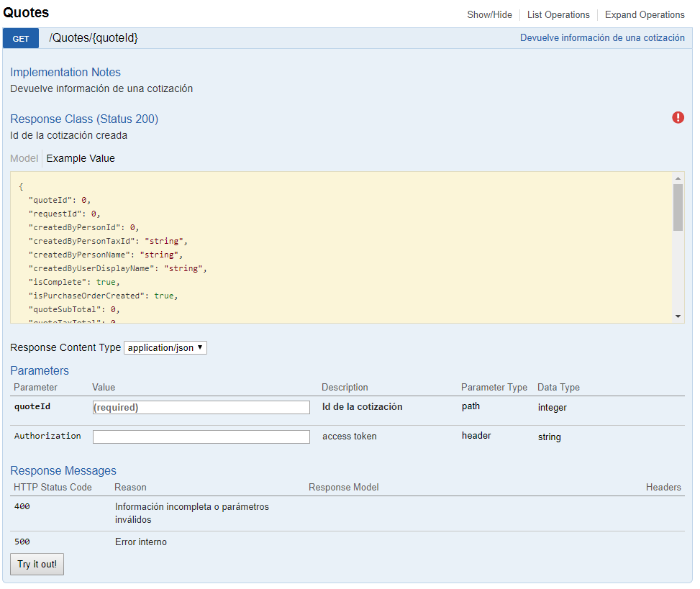The width and height of the screenshot is (700, 589).
Task: Click the Parameters section heading
Action: click(40, 370)
